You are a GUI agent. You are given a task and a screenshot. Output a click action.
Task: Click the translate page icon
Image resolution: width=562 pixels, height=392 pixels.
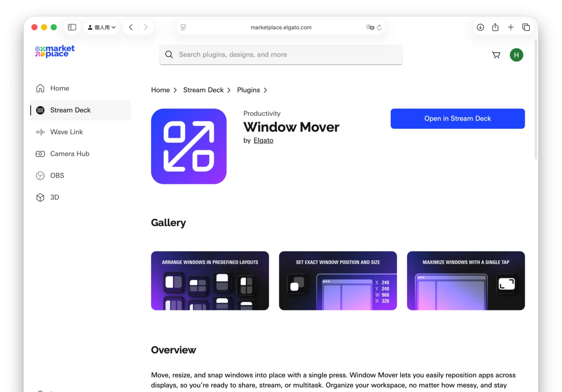370,27
